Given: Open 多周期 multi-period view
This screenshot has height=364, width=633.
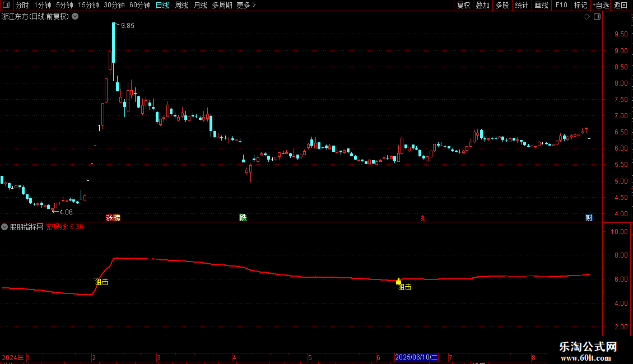Looking at the screenshot, I should [222, 5].
